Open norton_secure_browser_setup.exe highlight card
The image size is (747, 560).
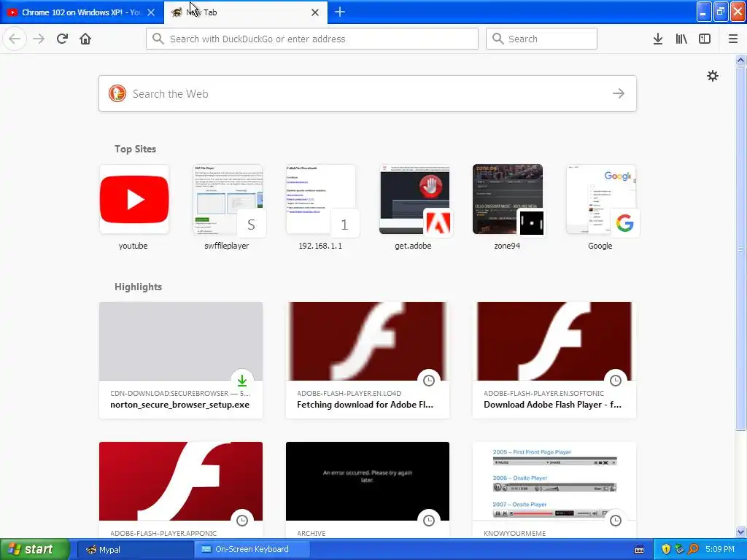pyautogui.click(x=181, y=360)
